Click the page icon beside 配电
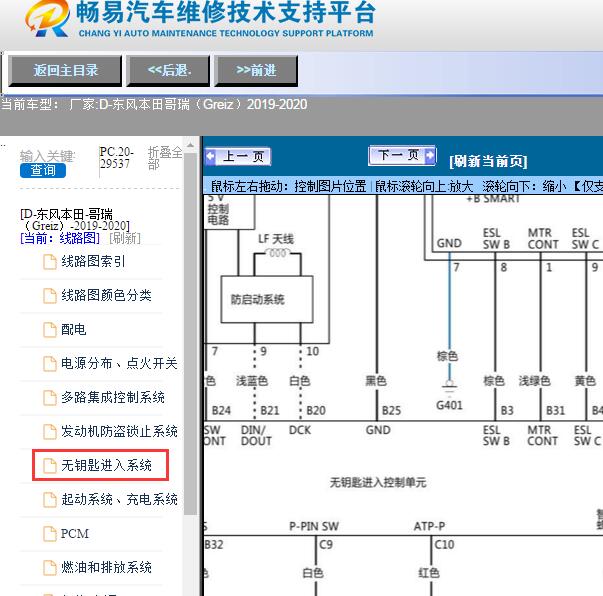 click(50, 330)
